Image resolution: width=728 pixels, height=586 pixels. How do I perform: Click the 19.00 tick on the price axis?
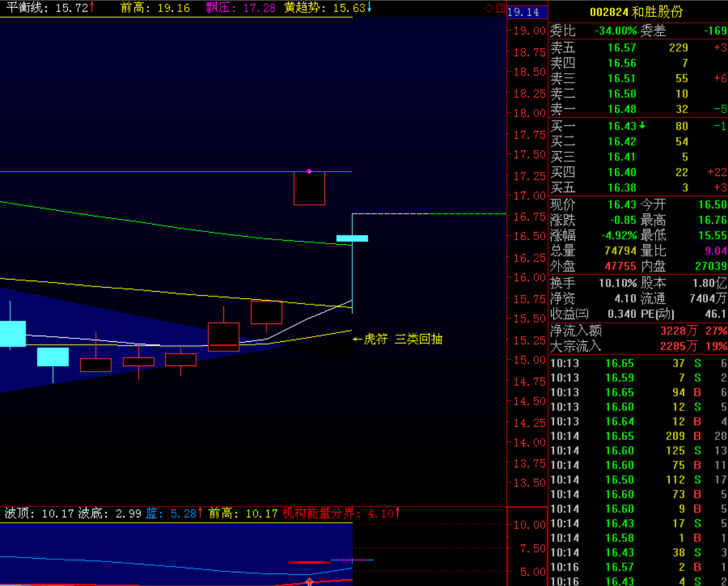529,31
